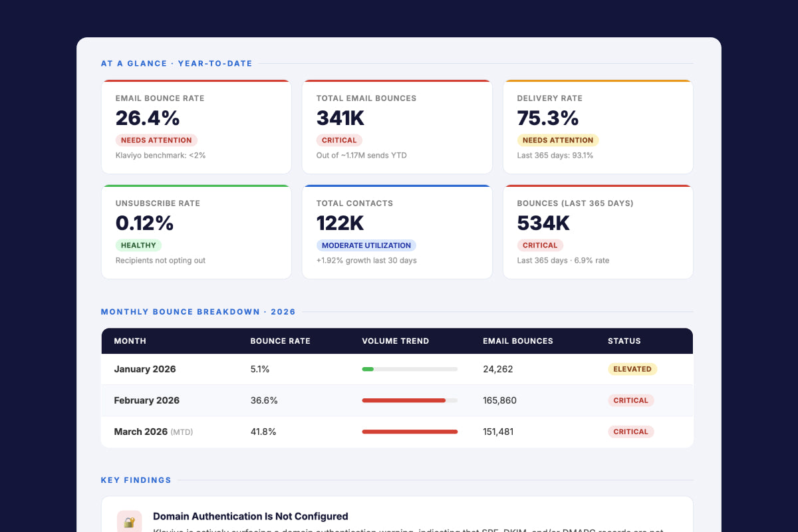The height and width of the screenshot is (532, 798).
Task: Click the Bounces (Last 365 Days) card label
Action: click(575, 203)
